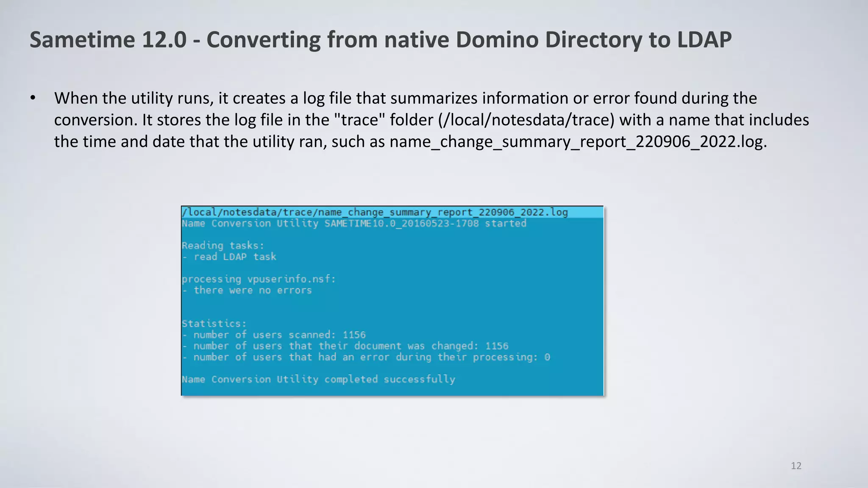Click the 'Reading tasks:' line
This screenshot has width=868, height=488.
(223, 246)
